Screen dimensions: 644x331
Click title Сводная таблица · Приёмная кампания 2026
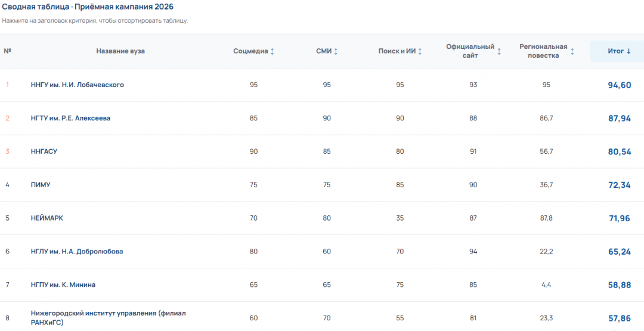pyautogui.click(x=88, y=7)
